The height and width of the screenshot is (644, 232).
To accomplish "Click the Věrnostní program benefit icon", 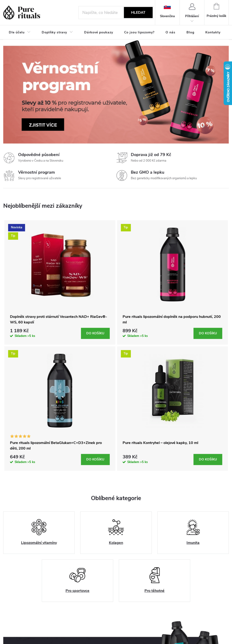I will click(x=9, y=175).
